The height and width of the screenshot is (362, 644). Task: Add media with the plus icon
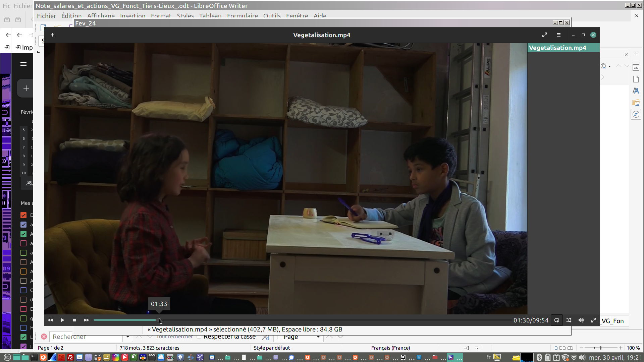[x=53, y=35]
